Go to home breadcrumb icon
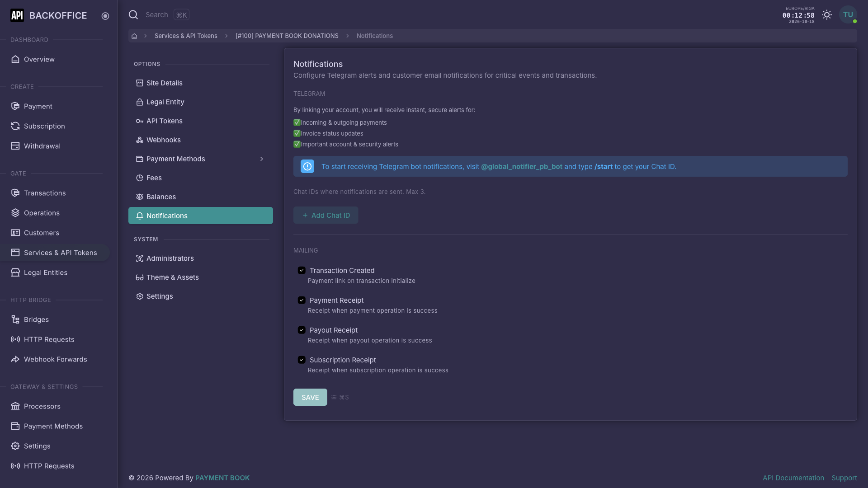 click(134, 36)
